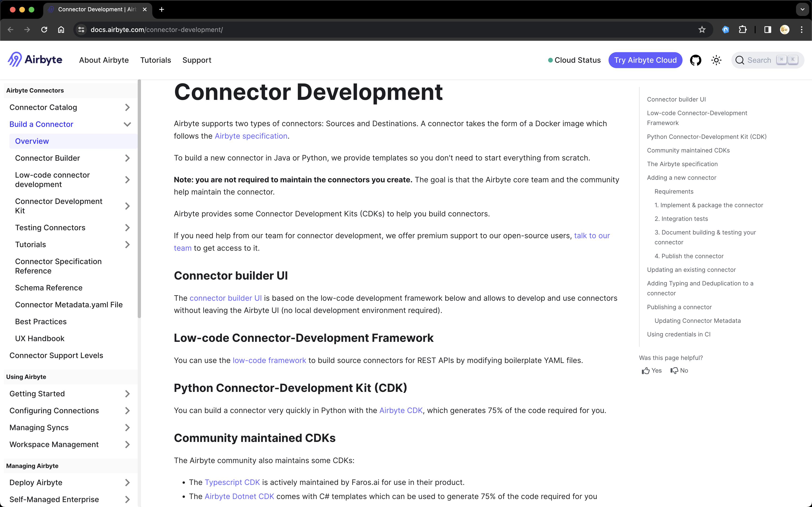
Task: Expand the Testing Connectors chevron
Action: tap(127, 228)
